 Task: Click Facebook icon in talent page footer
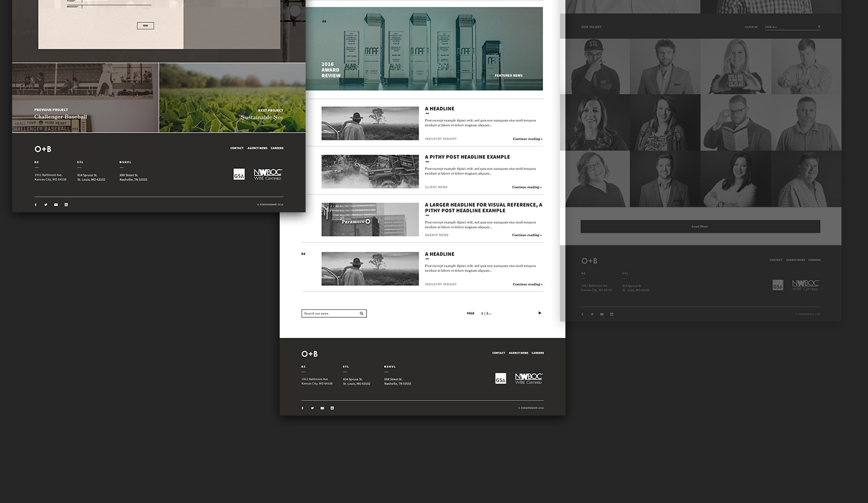point(582,314)
